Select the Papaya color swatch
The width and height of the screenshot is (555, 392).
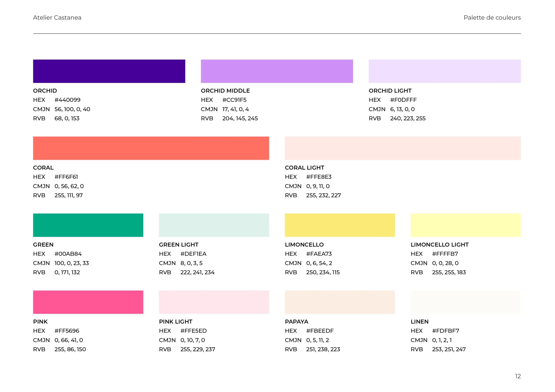[340, 302]
